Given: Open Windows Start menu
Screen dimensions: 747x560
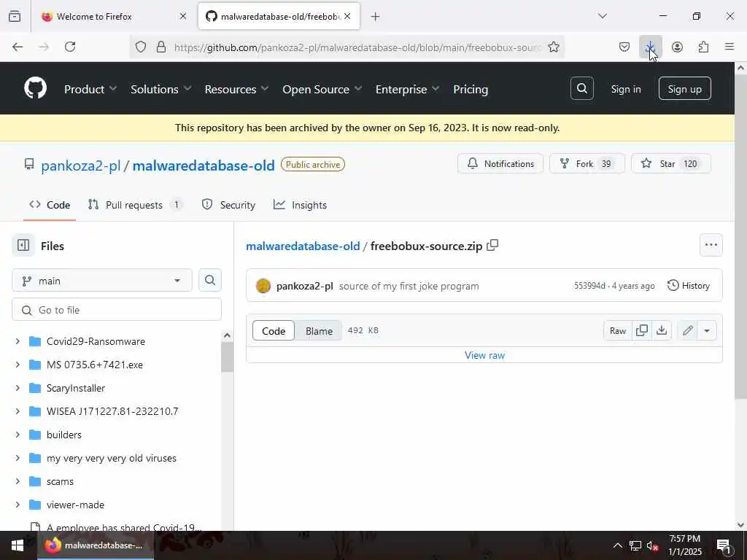Looking at the screenshot, I should click(x=18, y=545).
